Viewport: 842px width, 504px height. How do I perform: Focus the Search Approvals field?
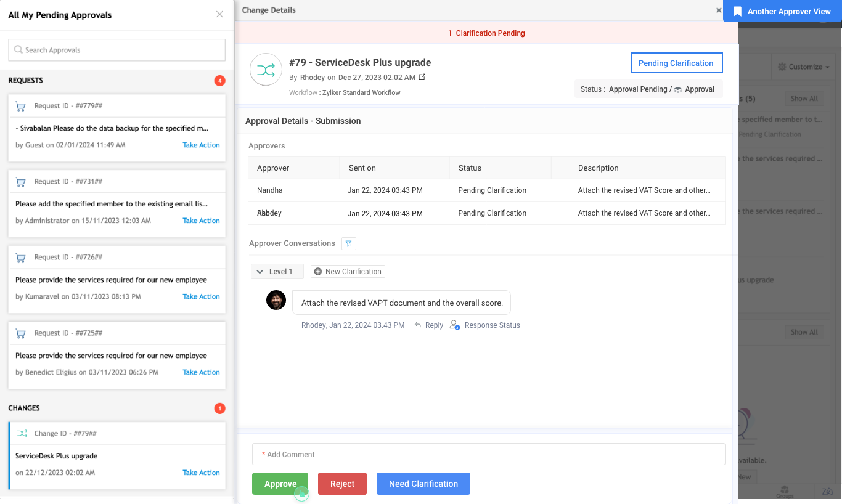117,50
